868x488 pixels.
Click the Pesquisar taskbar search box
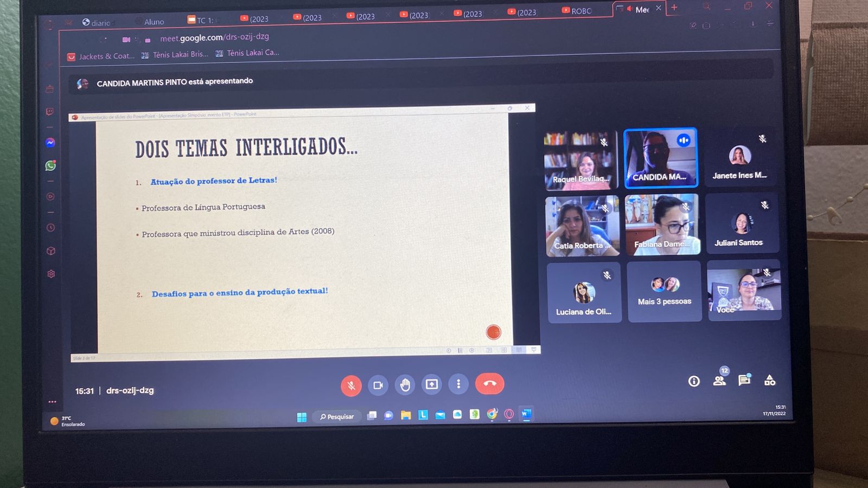click(337, 416)
